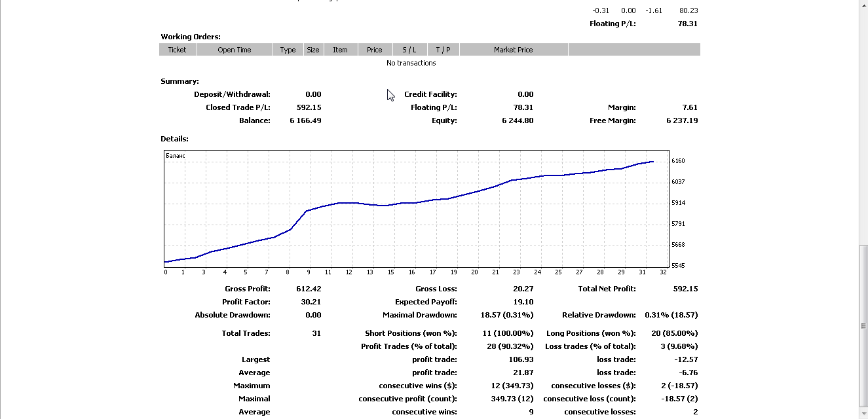The height and width of the screenshot is (419, 868).
Task: Click the Total Trades value 31
Action: (316, 333)
